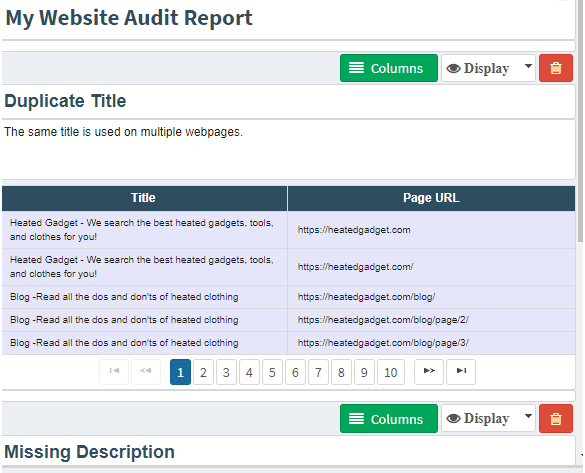Delete the Duplicate Title section via trash icon
The height and width of the screenshot is (473, 585).
coord(556,68)
